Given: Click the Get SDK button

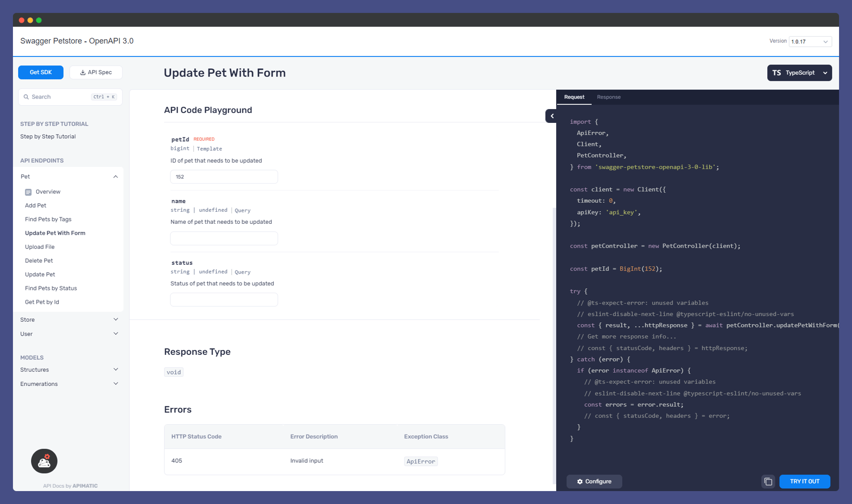Looking at the screenshot, I should [41, 72].
